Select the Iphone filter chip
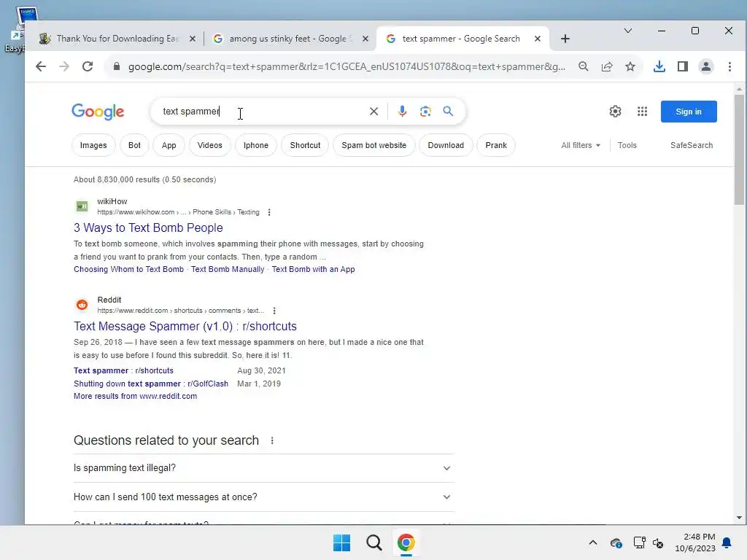Image resolution: width=747 pixels, height=560 pixels. coord(256,145)
